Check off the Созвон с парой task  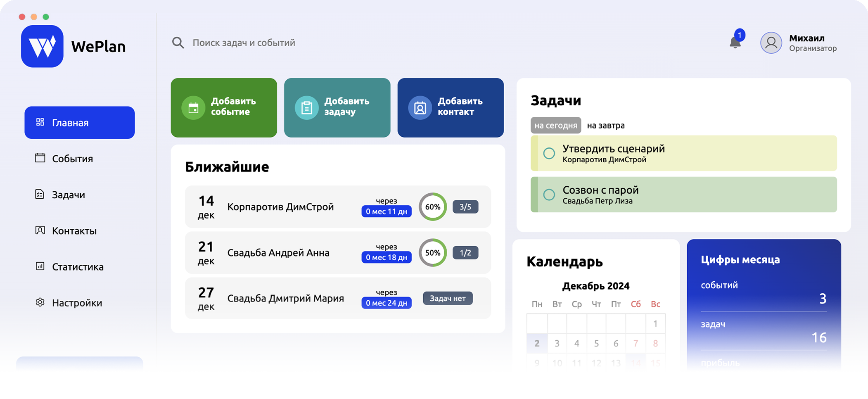[x=549, y=195]
